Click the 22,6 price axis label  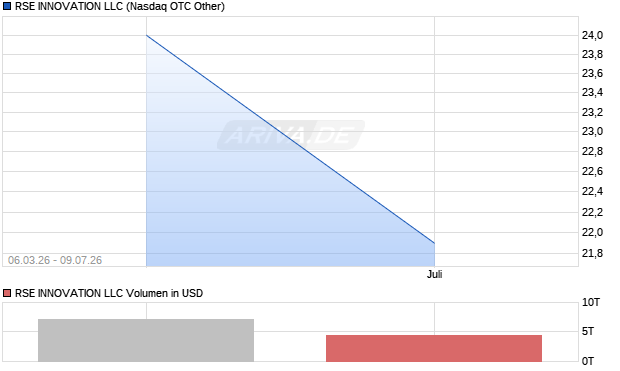coord(592,171)
